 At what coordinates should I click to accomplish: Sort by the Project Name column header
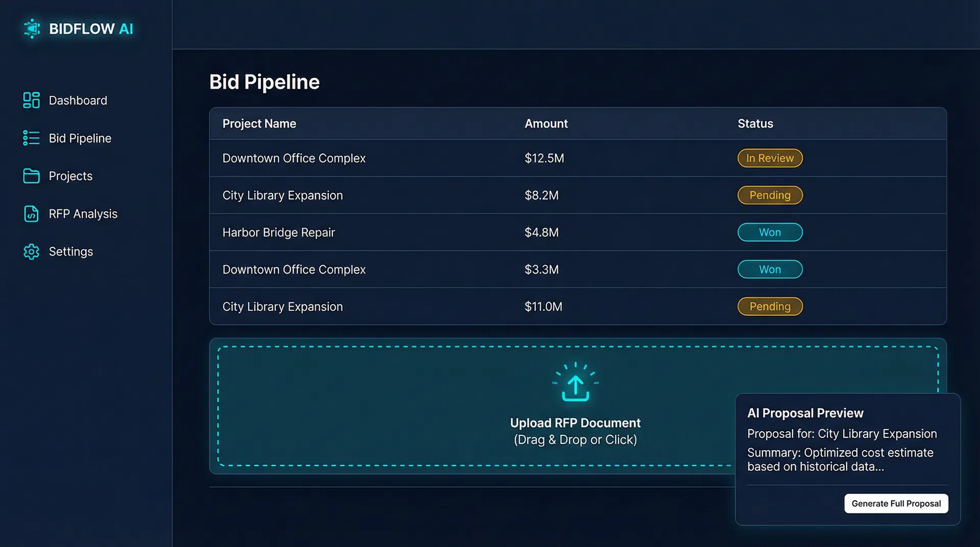coord(259,123)
